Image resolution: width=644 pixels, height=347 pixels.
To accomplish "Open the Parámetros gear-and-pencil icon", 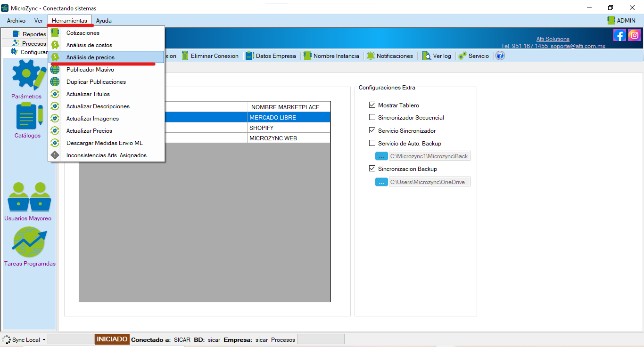I will point(29,74).
